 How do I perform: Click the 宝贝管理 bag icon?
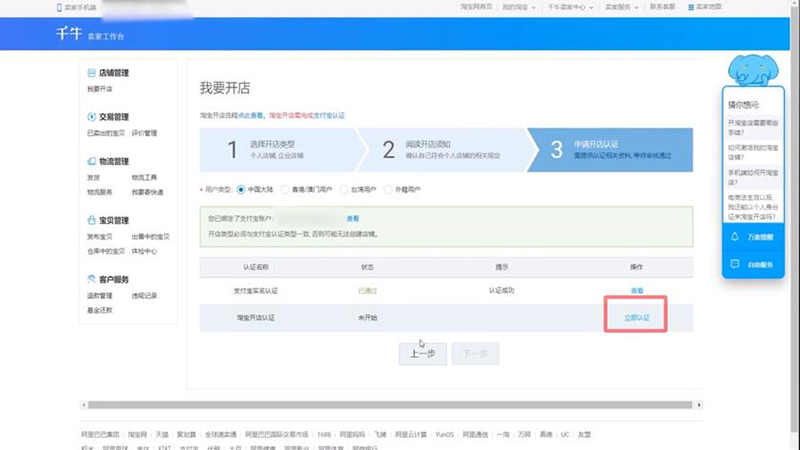pos(91,220)
